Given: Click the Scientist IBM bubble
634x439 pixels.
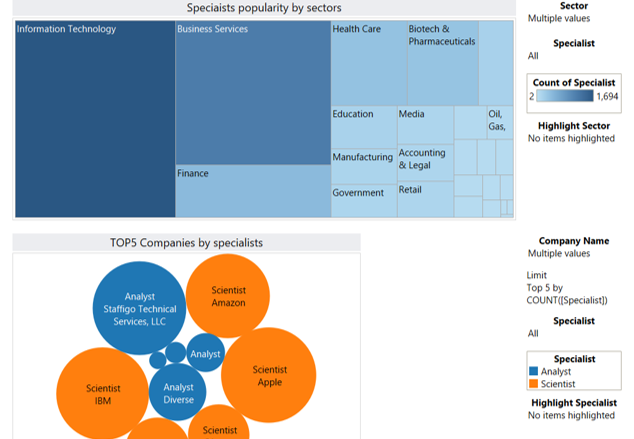Looking at the screenshot, I should pos(103,394).
